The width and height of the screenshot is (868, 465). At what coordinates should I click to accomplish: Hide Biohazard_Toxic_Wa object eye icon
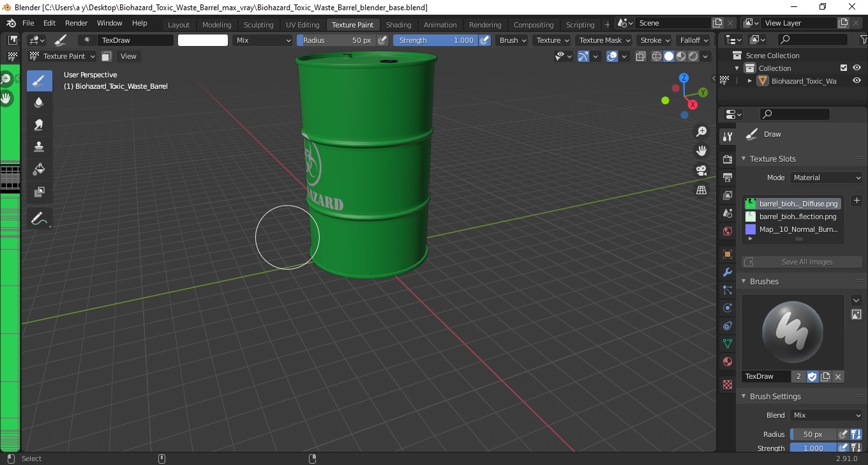[857, 81]
